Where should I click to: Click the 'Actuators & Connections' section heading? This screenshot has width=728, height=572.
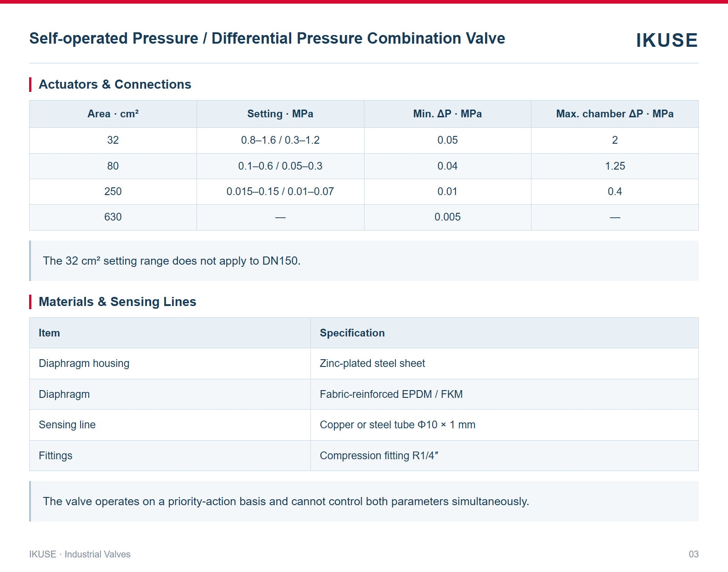pyautogui.click(x=115, y=84)
